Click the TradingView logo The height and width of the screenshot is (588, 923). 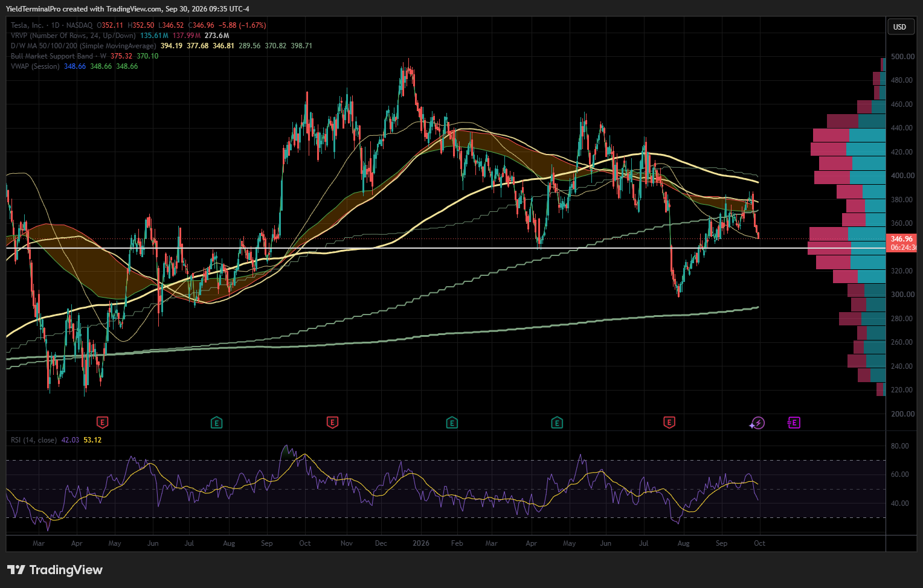[x=55, y=570]
